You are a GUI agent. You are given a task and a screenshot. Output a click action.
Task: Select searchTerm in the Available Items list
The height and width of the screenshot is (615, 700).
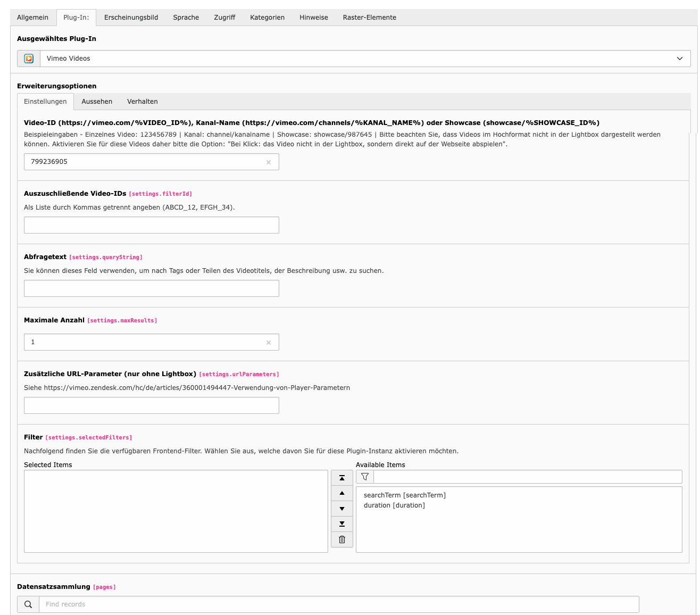[404, 495]
